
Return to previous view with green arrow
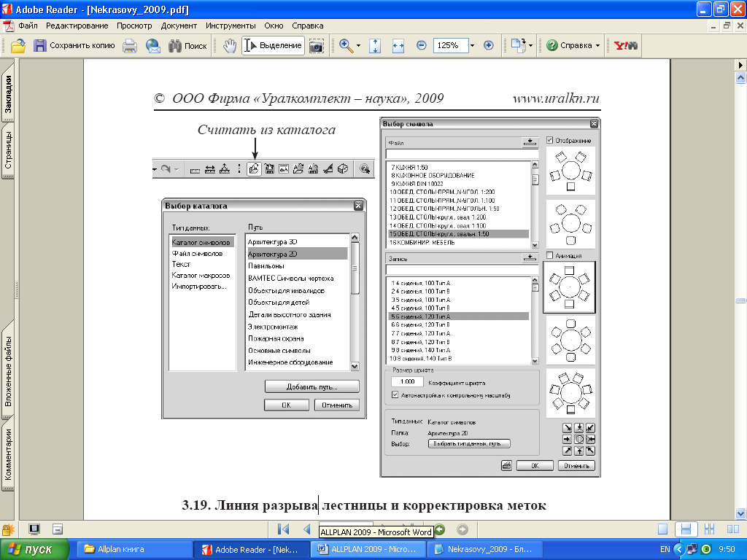coord(440,529)
